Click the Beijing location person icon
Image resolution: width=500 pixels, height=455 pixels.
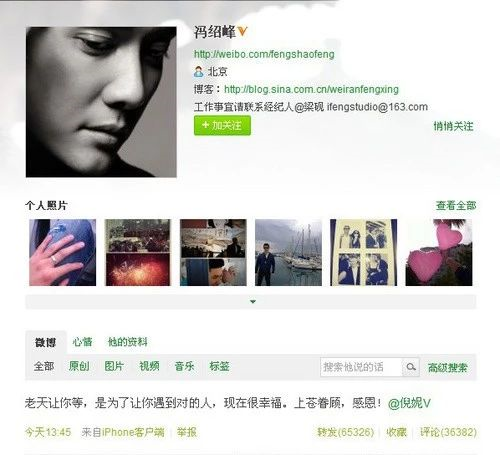[198, 71]
